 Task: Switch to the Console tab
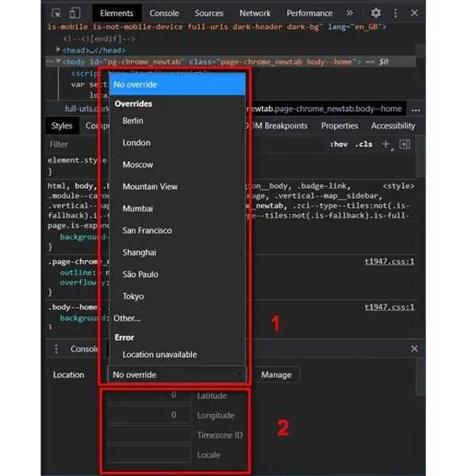(164, 13)
